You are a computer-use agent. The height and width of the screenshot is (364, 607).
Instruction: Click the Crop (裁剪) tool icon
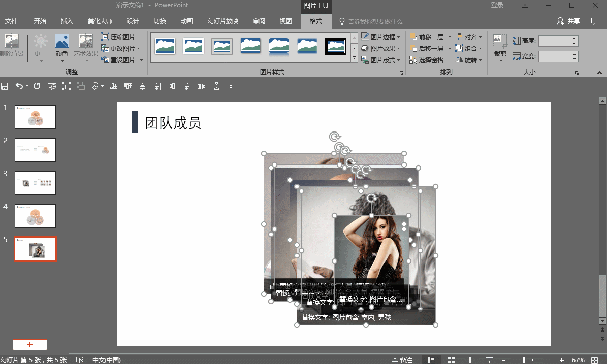pyautogui.click(x=500, y=41)
